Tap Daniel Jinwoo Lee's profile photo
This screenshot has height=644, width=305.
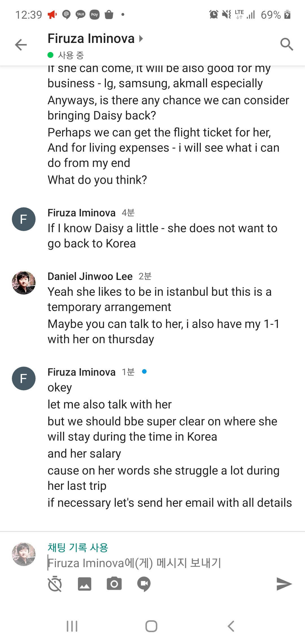pos(24,283)
